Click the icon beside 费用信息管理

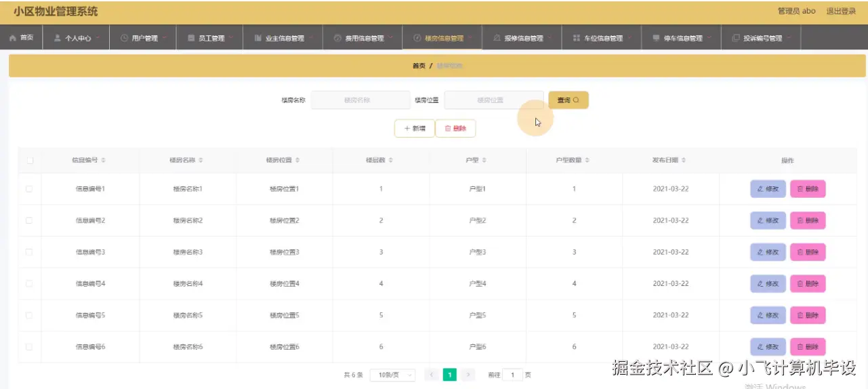[x=337, y=38]
